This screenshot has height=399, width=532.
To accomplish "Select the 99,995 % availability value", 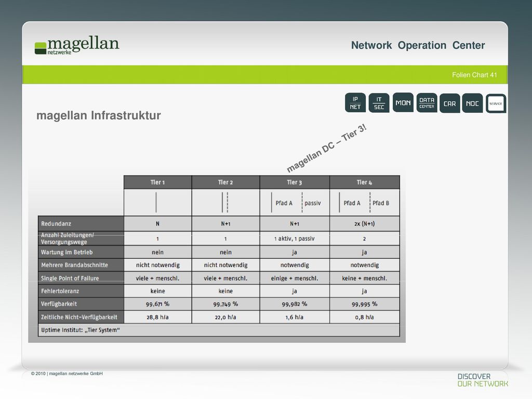I will tap(364, 304).
